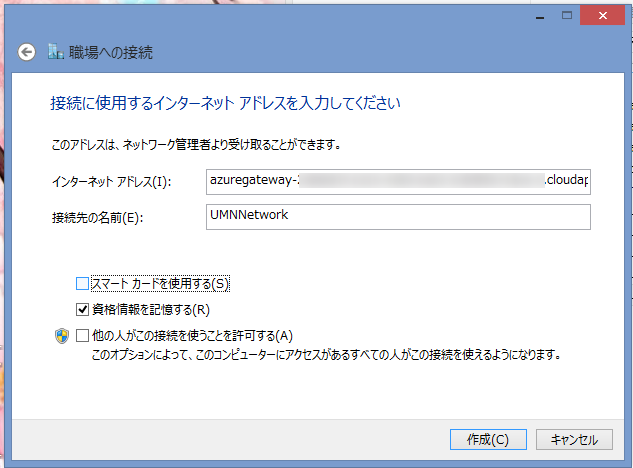Click the 職場への接続 title text
This screenshot has width=633, height=468.
(111, 52)
